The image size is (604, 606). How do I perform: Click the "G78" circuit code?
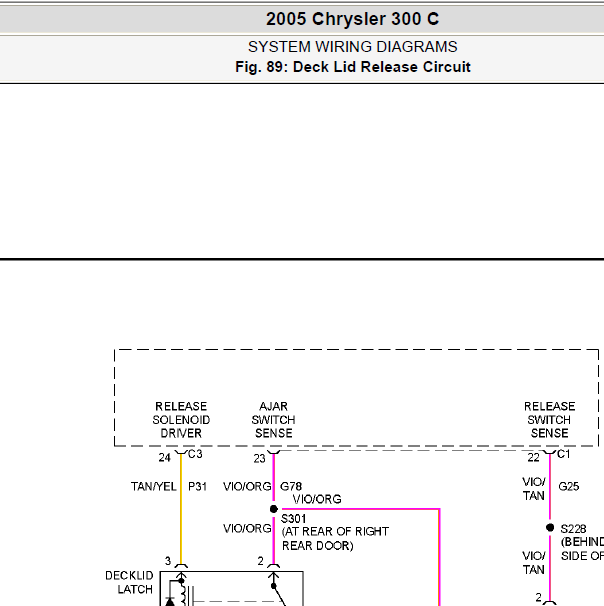pos(291,487)
